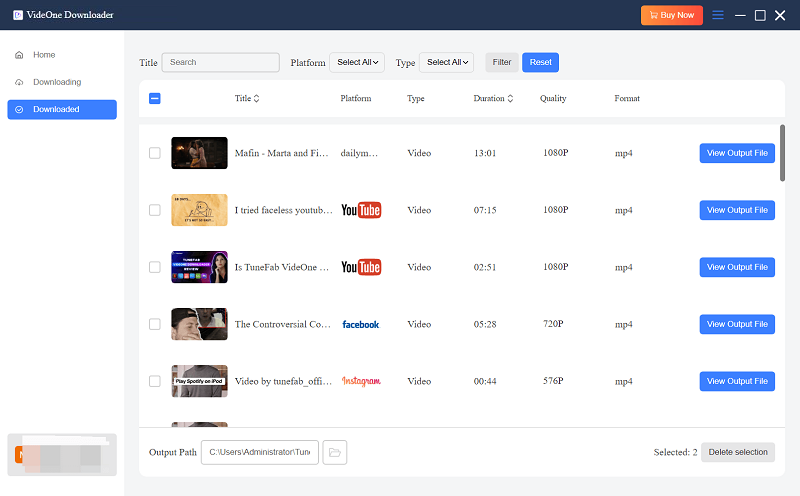Screen dimensions: 800x496
Task: Check the Mafin - Marta video checkbox
Action: (154, 153)
